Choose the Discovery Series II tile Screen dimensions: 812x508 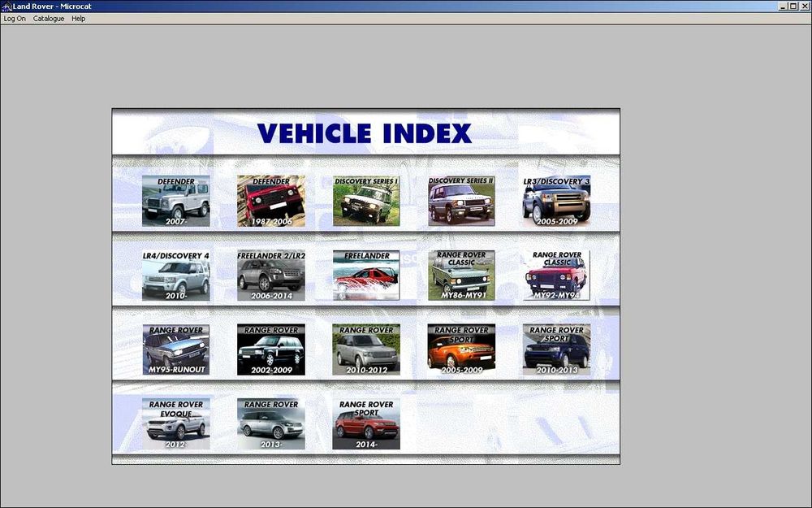pyautogui.click(x=461, y=201)
